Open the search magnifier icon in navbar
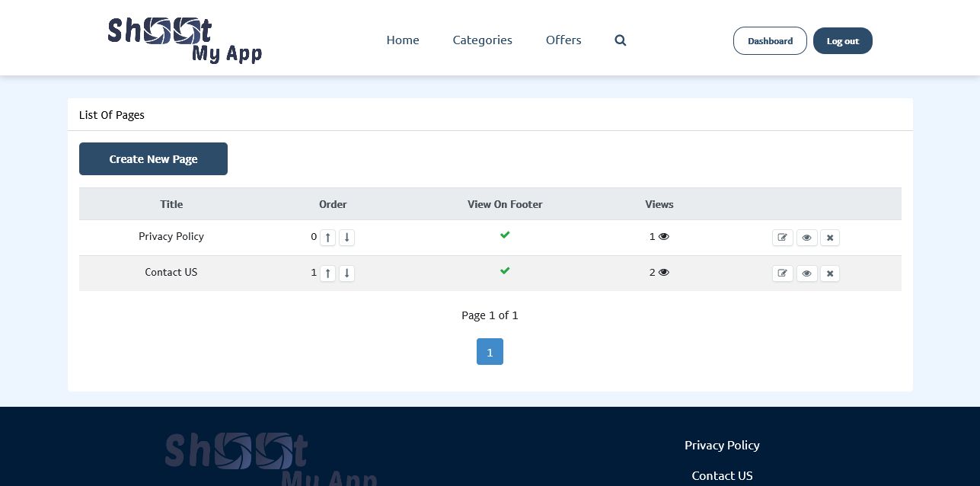Screen dimensions: 980x486 tap(621, 40)
